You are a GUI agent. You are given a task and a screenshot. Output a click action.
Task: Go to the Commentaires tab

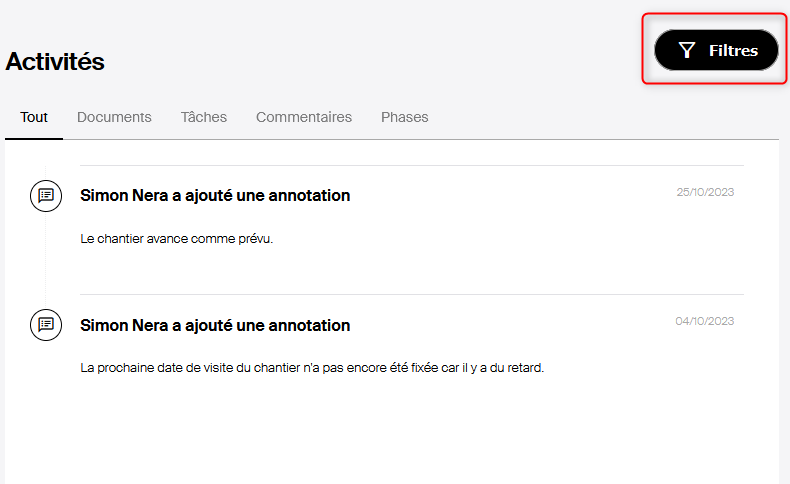[x=304, y=117]
